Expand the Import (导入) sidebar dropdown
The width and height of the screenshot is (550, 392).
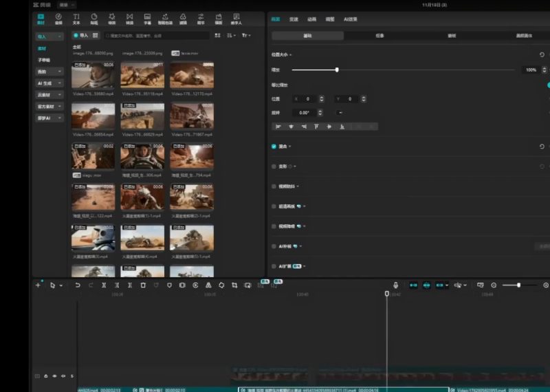click(49, 36)
